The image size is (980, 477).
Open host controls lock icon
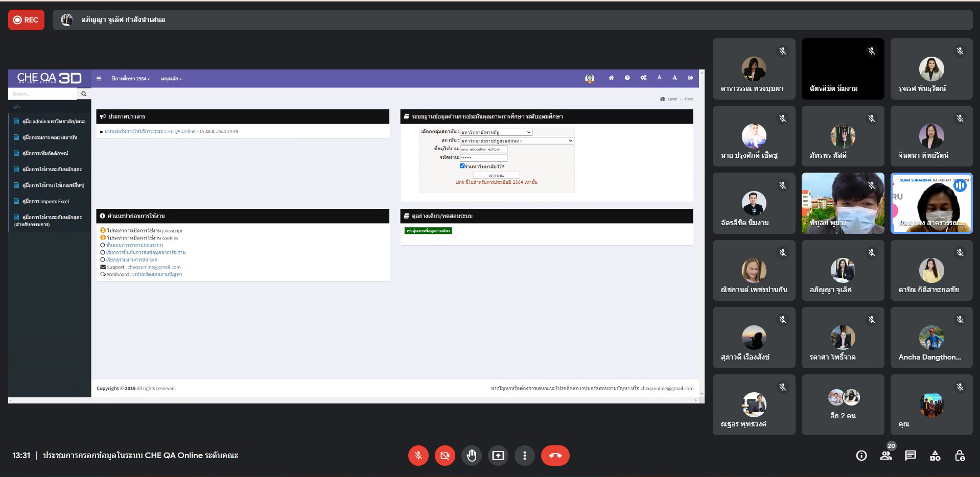coord(960,456)
